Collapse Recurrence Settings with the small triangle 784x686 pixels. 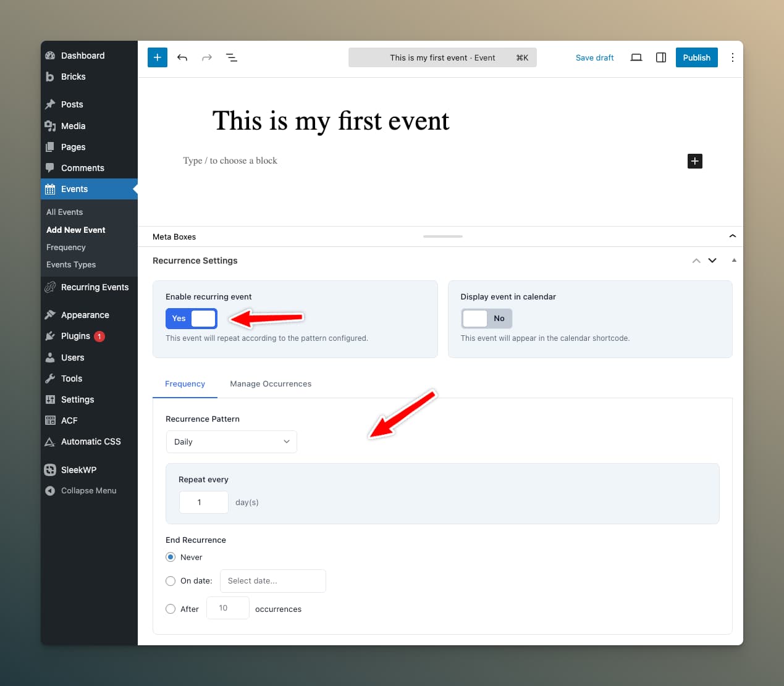pos(734,261)
